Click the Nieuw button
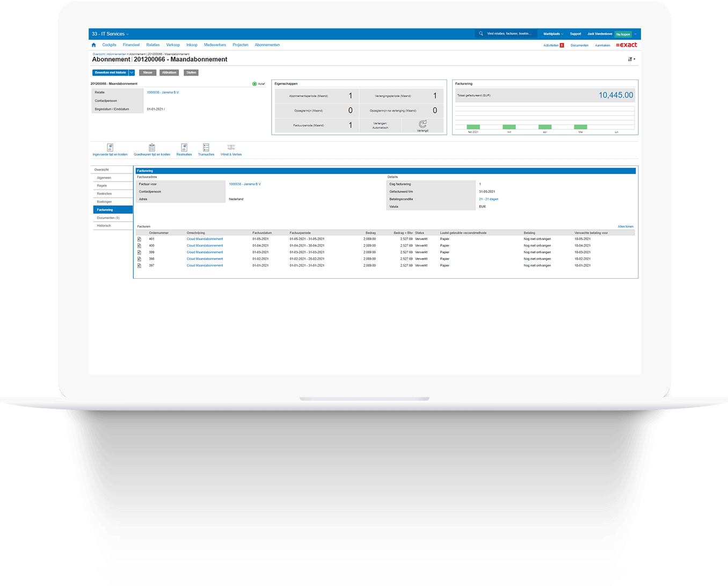 [x=148, y=73]
